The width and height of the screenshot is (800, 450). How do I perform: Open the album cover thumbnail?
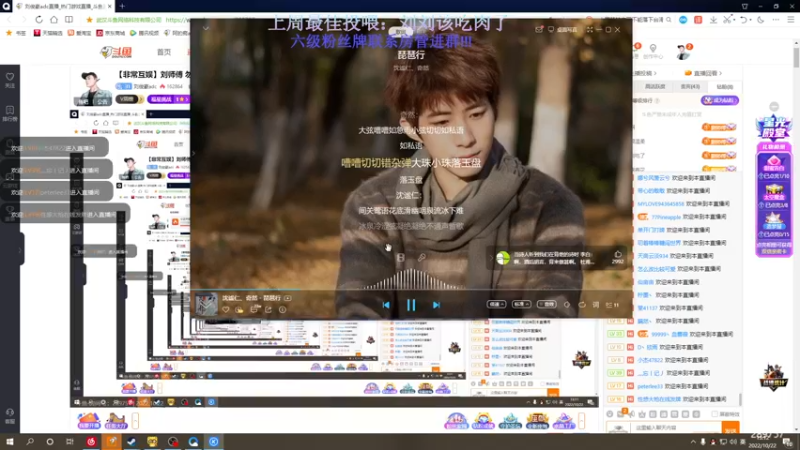coord(206,305)
